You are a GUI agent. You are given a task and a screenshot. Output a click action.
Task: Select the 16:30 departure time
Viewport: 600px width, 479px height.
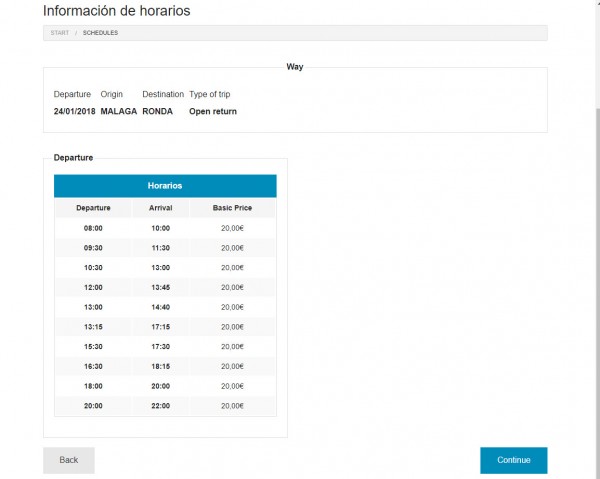coord(93,367)
